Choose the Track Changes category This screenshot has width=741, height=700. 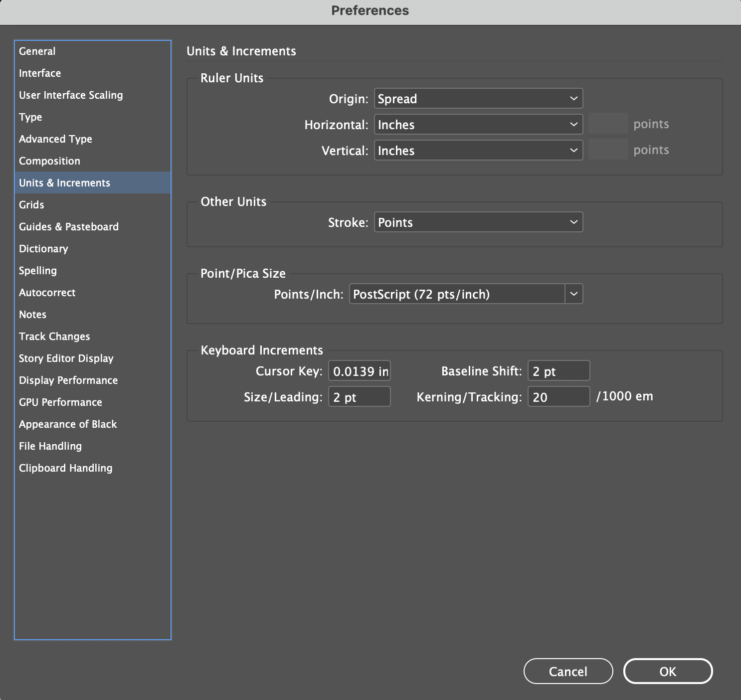pyautogui.click(x=54, y=337)
